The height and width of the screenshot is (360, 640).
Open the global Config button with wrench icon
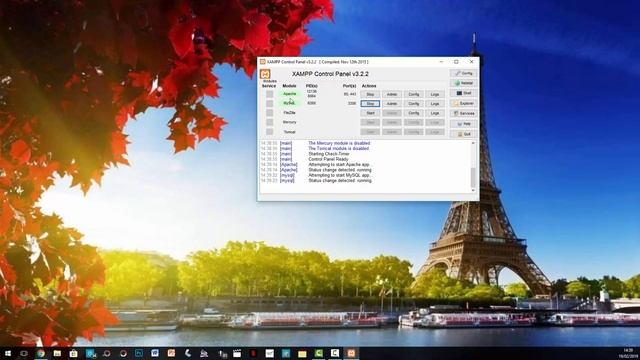(x=464, y=73)
